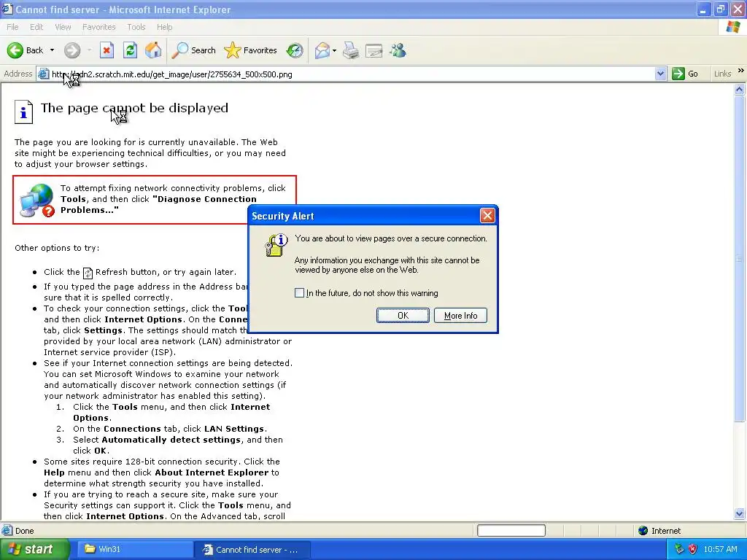Click the network connection tray icon
The image size is (747, 560).
679,549
